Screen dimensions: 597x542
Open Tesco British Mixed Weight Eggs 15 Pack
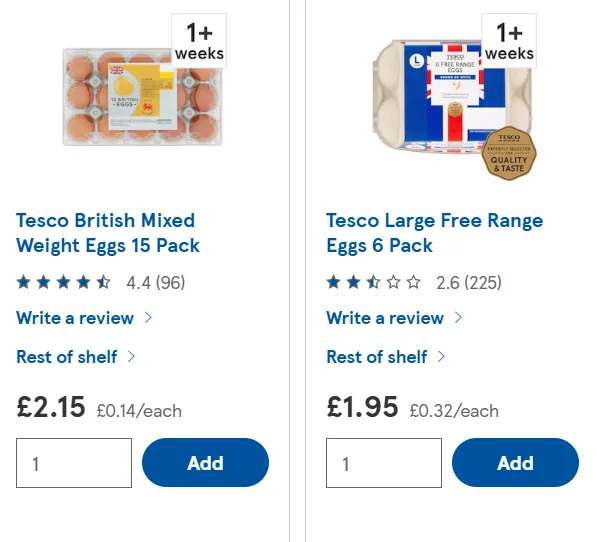(108, 233)
